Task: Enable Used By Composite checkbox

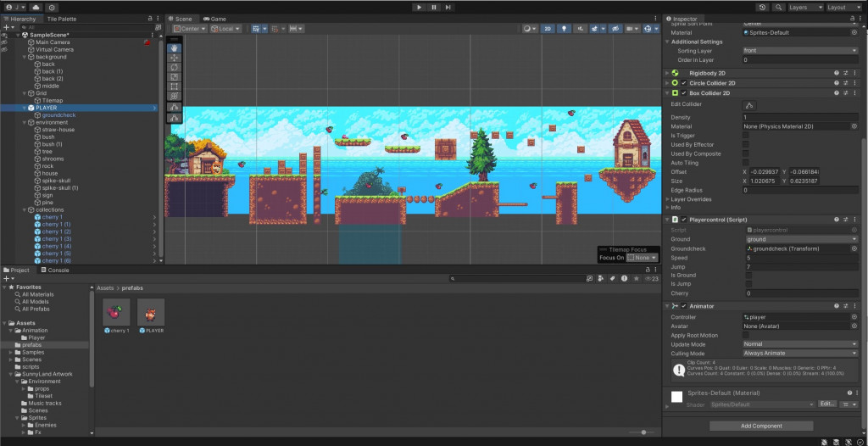Action: [746, 153]
